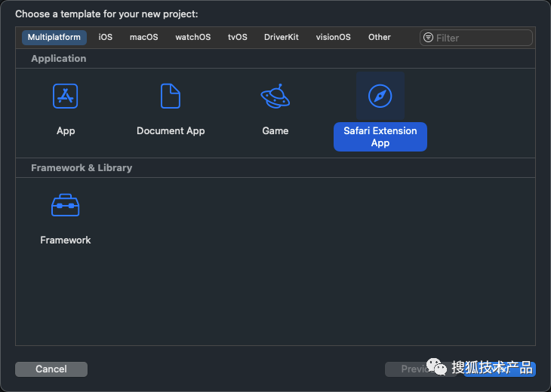Open the watchOS tab

pyautogui.click(x=193, y=37)
